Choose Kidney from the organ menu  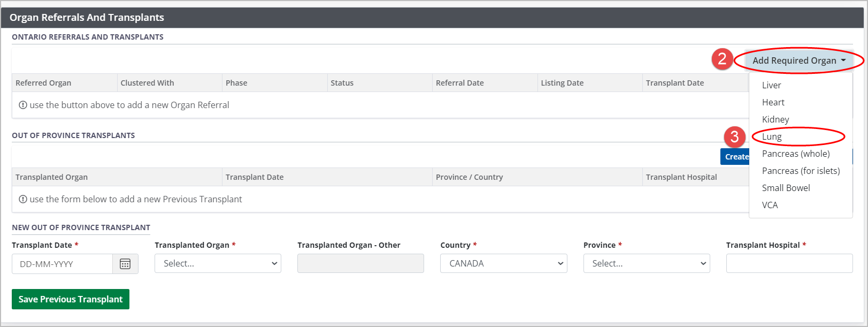coord(775,119)
